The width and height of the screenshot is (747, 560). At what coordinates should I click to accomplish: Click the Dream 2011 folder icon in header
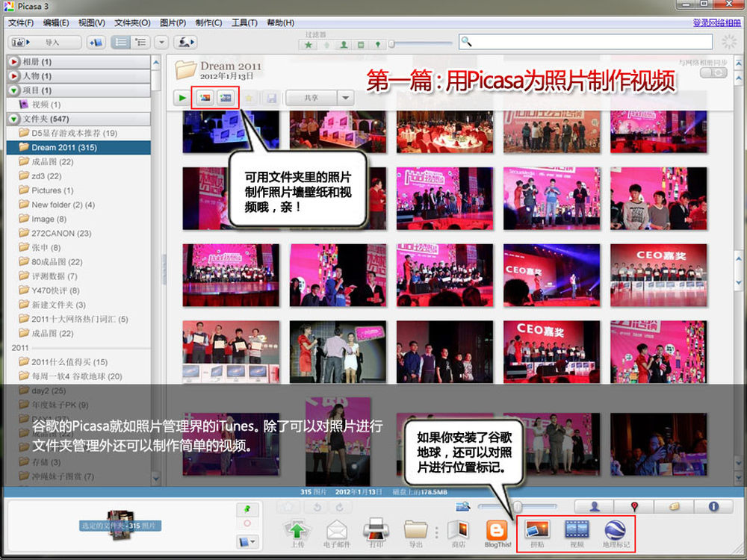tap(186, 70)
